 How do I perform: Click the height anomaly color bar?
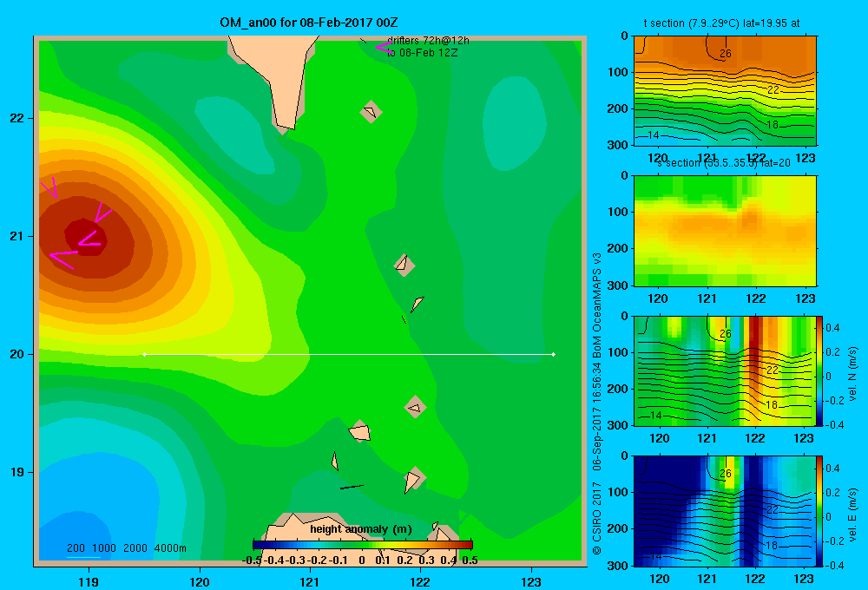363,545
